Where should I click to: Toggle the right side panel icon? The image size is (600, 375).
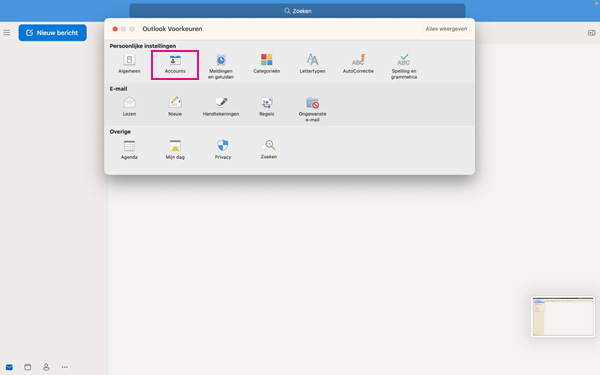(x=592, y=33)
